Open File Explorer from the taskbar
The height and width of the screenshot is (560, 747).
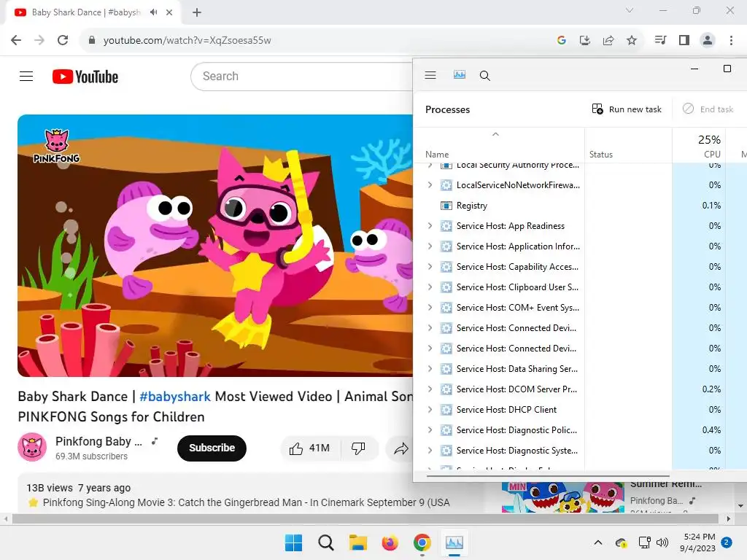357,542
